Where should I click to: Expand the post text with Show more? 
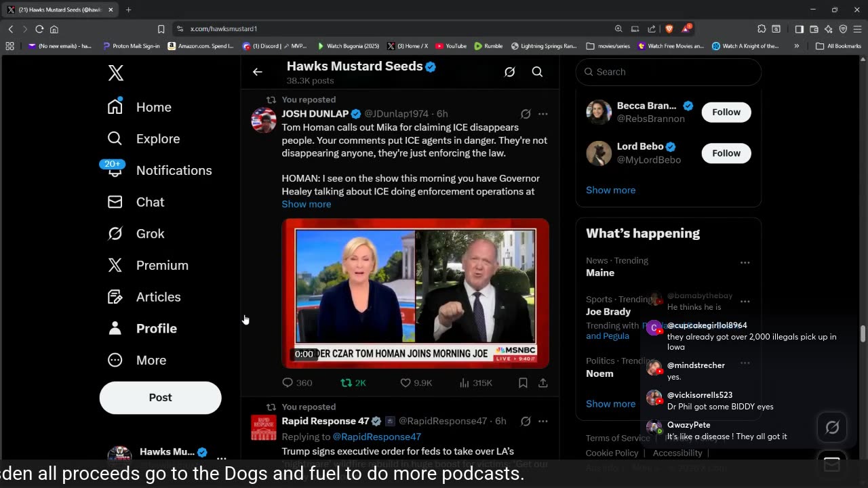point(307,204)
